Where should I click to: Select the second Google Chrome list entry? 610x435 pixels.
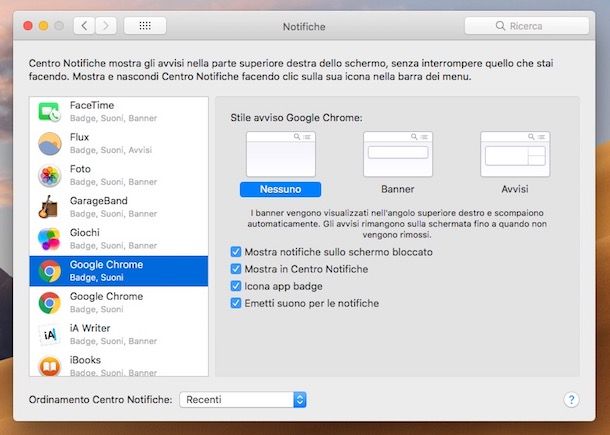click(118, 302)
